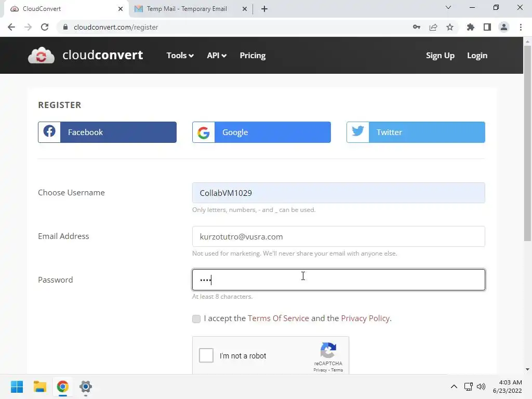
Task: Check the I'm not a robot box
Action: 206,355
